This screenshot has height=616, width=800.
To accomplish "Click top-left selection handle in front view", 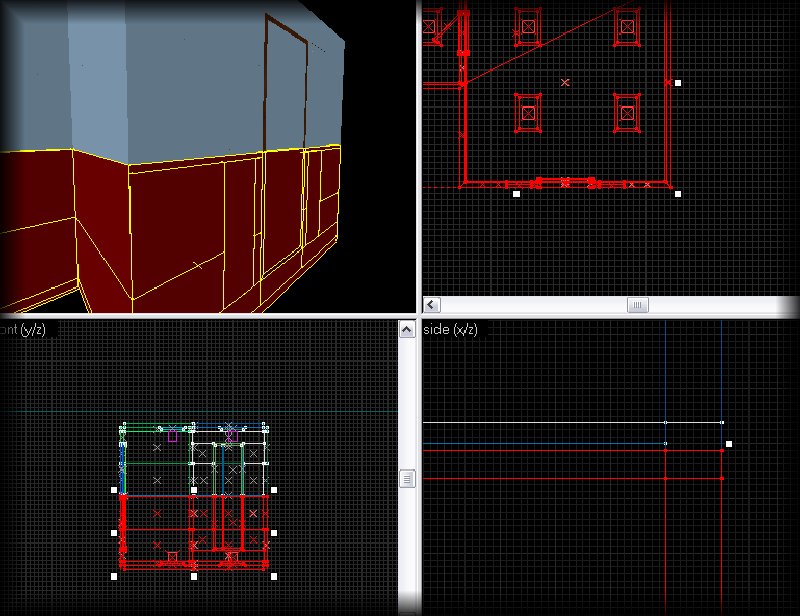I will point(114,490).
